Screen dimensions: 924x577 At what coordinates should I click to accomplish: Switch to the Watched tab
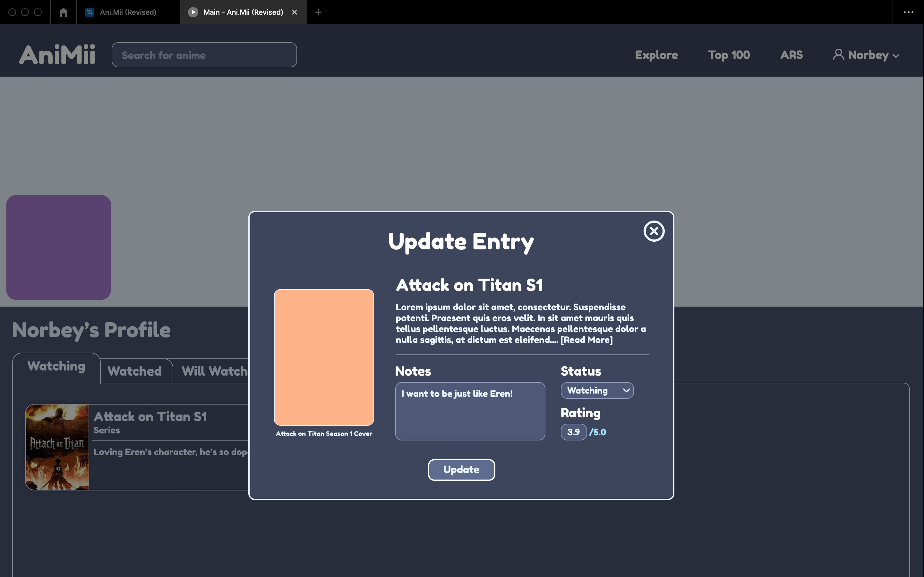(x=135, y=371)
